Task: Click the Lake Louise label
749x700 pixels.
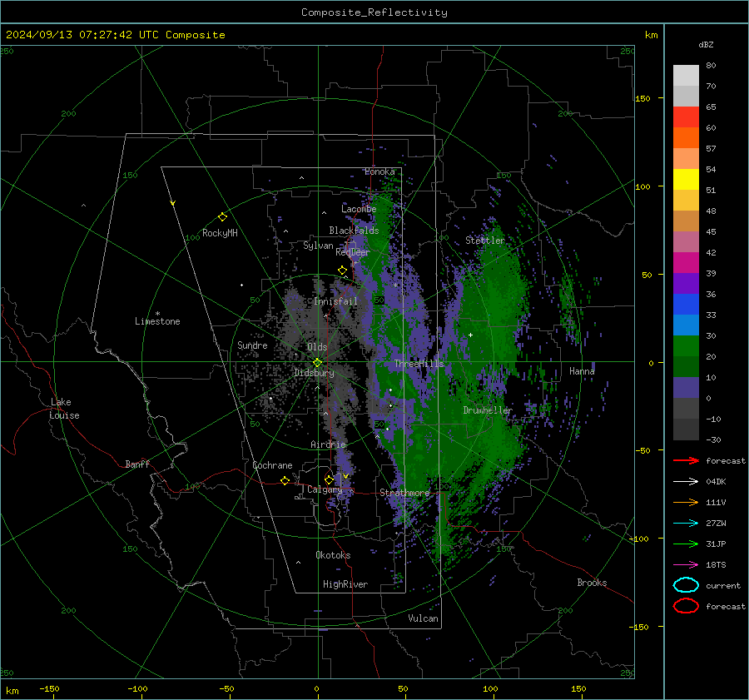Action: coord(64,409)
